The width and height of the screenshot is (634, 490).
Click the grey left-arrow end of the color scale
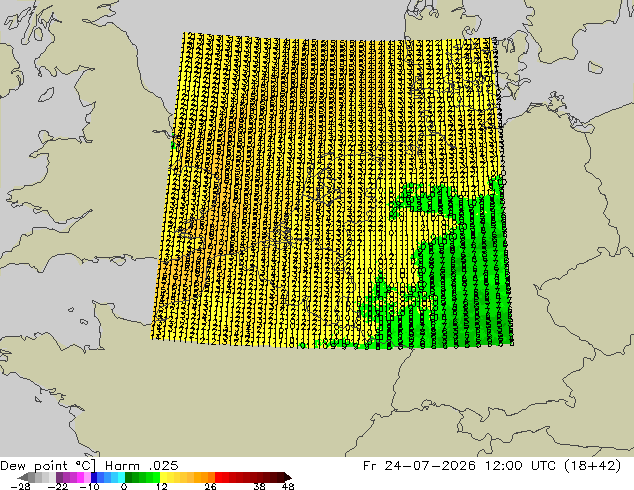tap(23, 477)
